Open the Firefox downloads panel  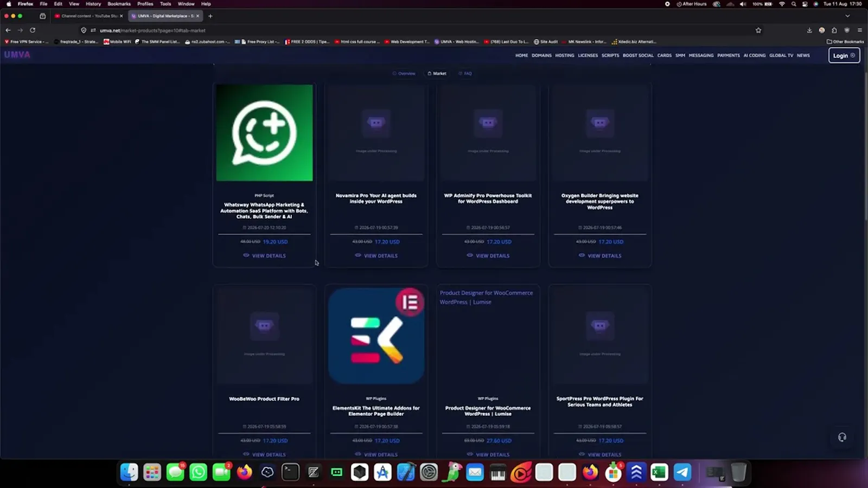tap(809, 30)
